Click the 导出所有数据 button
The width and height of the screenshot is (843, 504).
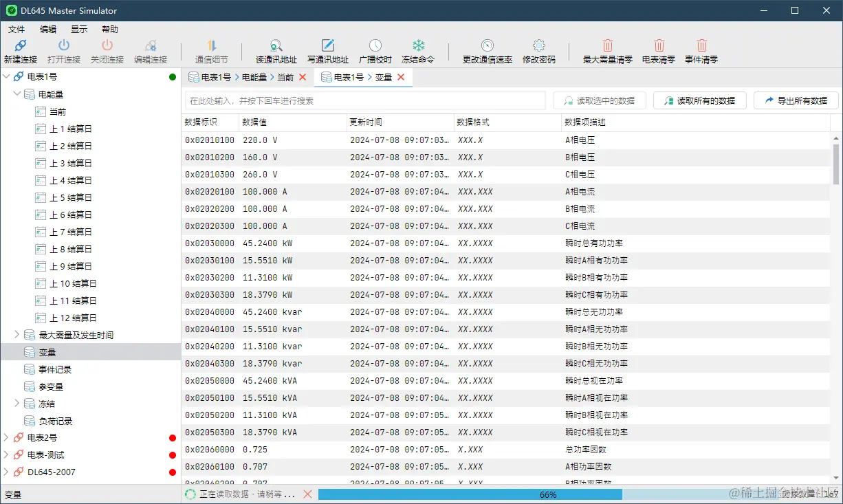796,100
